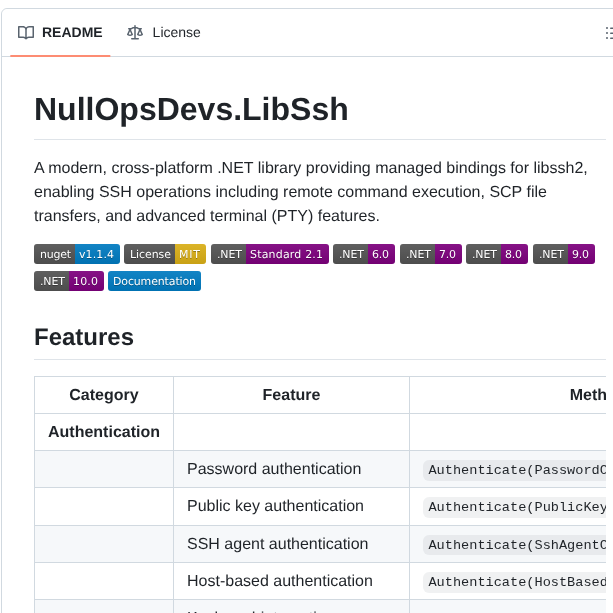
Task: Click the NullOpsDevs.LibSsh heading
Action: tap(191, 109)
